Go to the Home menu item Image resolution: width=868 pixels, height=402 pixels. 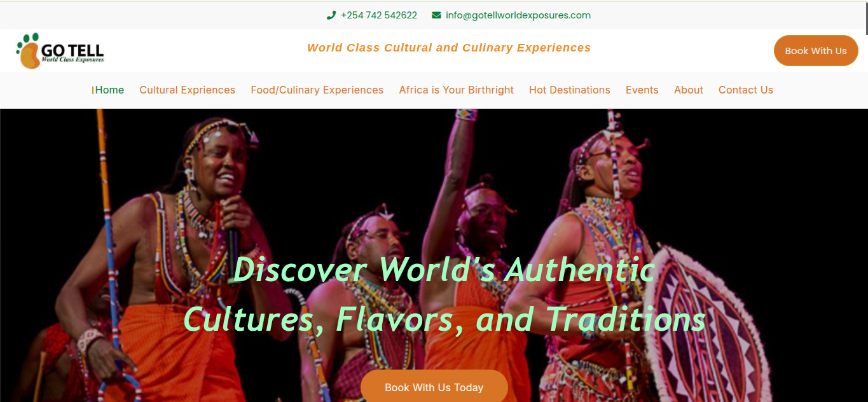[109, 90]
